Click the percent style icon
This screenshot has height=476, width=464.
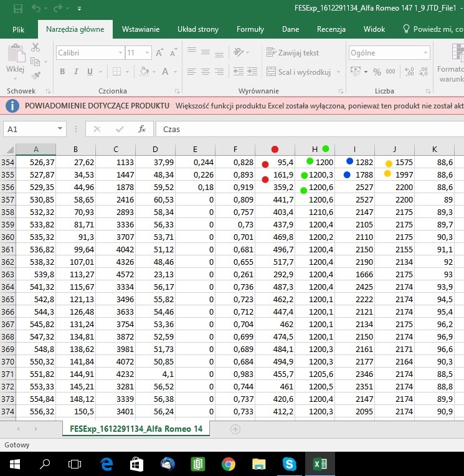377,72
